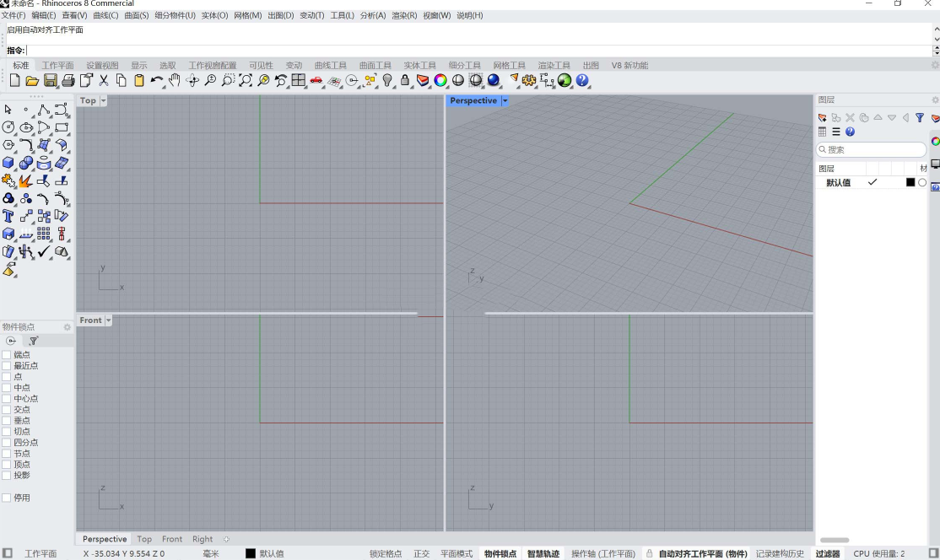
Task: Open the Front viewport dropdown arrow
Action: [x=108, y=320]
